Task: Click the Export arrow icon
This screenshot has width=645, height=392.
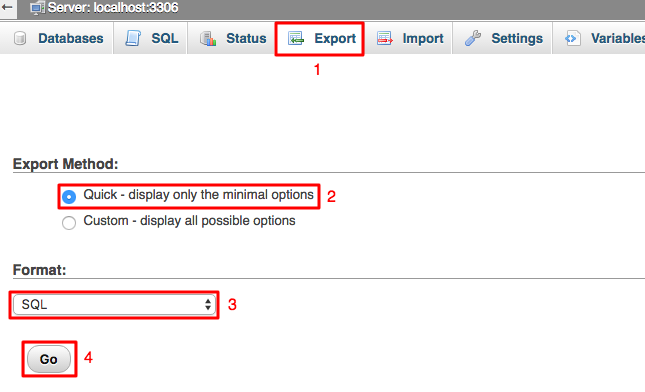Action: click(x=296, y=38)
